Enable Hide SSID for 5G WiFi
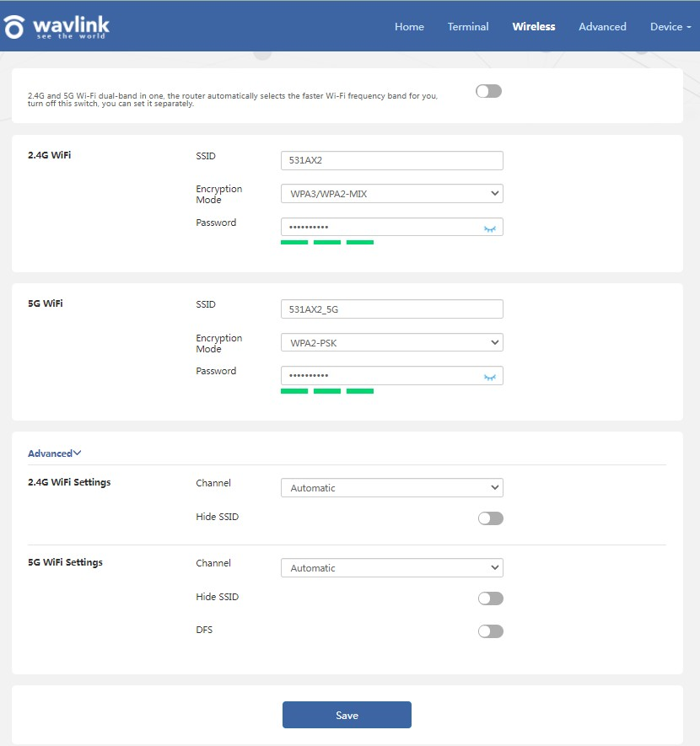The width and height of the screenshot is (700, 746). pos(490,598)
